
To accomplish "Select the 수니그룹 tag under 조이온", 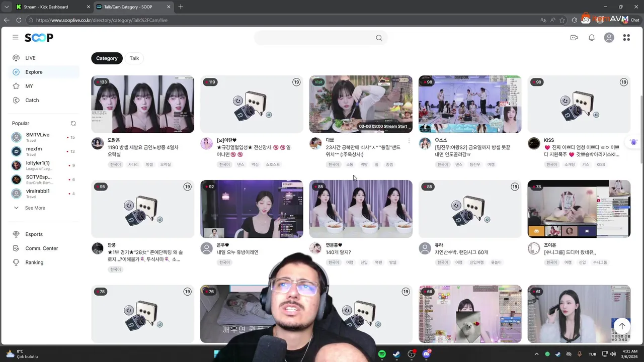I will pos(600,262).
